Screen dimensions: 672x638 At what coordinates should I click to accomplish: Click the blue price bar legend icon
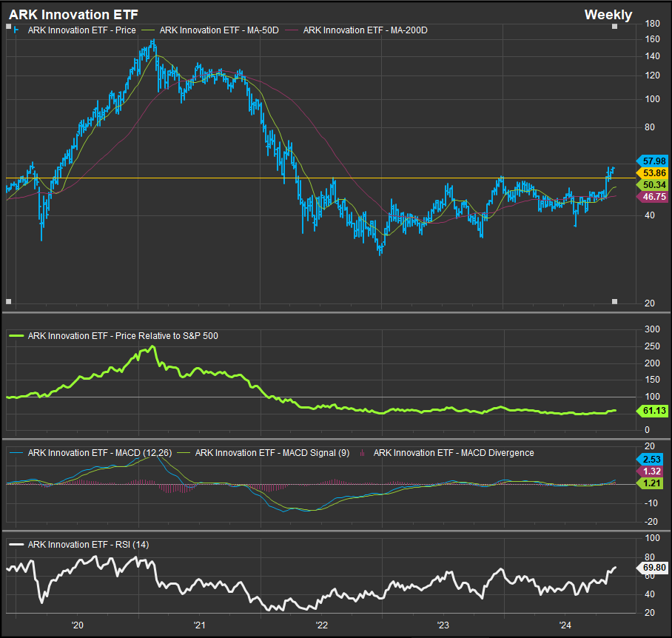click(x=16, y=30)
